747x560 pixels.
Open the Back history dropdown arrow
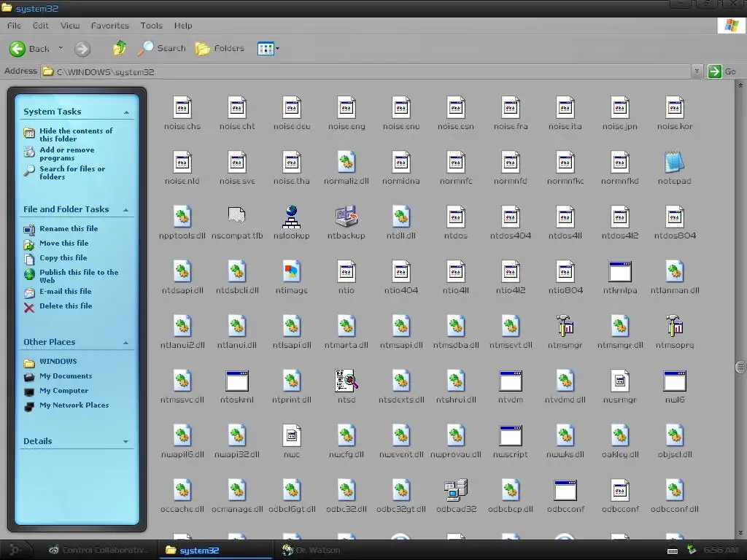tap(61, 48)
